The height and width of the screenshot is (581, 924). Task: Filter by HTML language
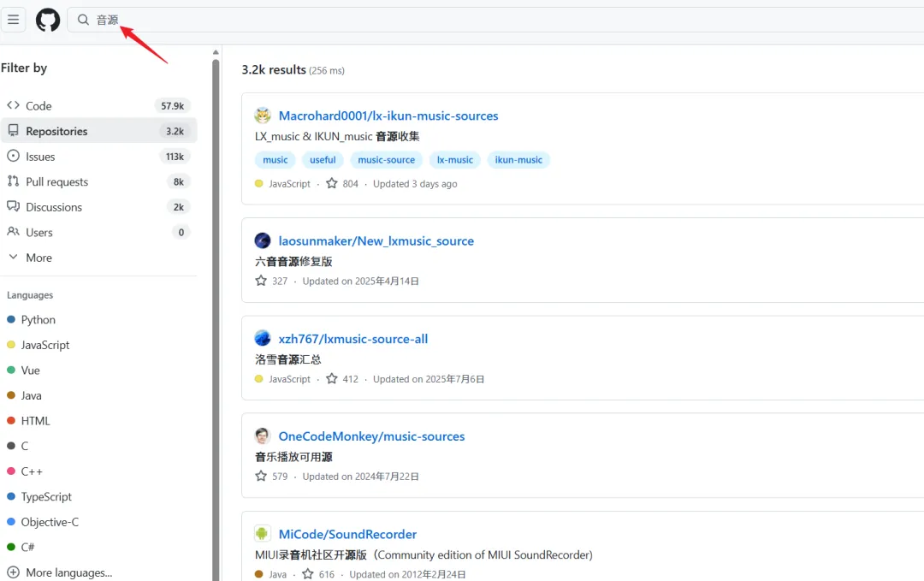35,421
